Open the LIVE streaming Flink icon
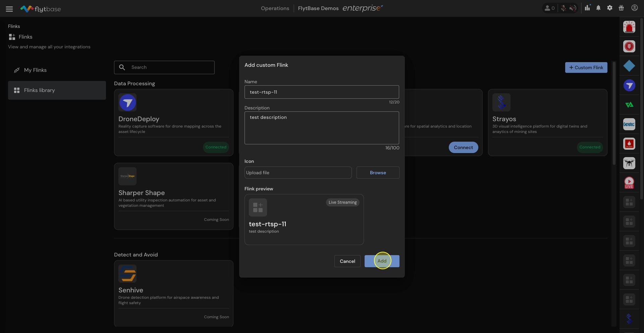This screenshot has height=333, width=644. click(629, 183)
